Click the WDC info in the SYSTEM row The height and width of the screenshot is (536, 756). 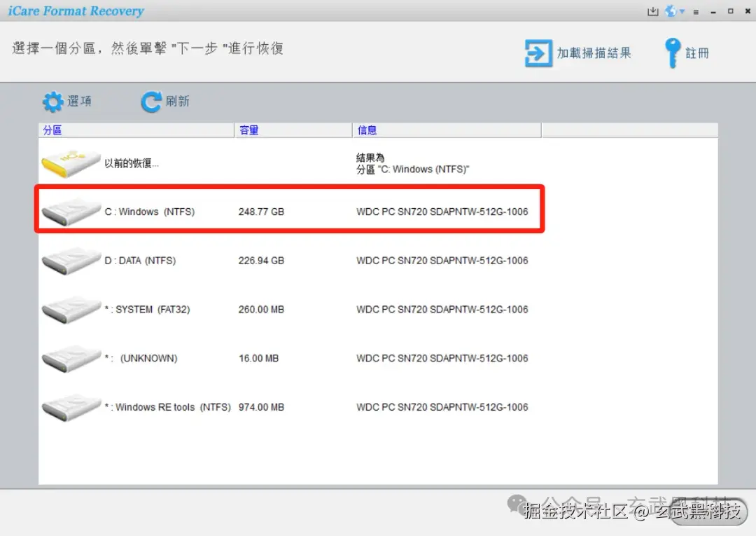442,309
